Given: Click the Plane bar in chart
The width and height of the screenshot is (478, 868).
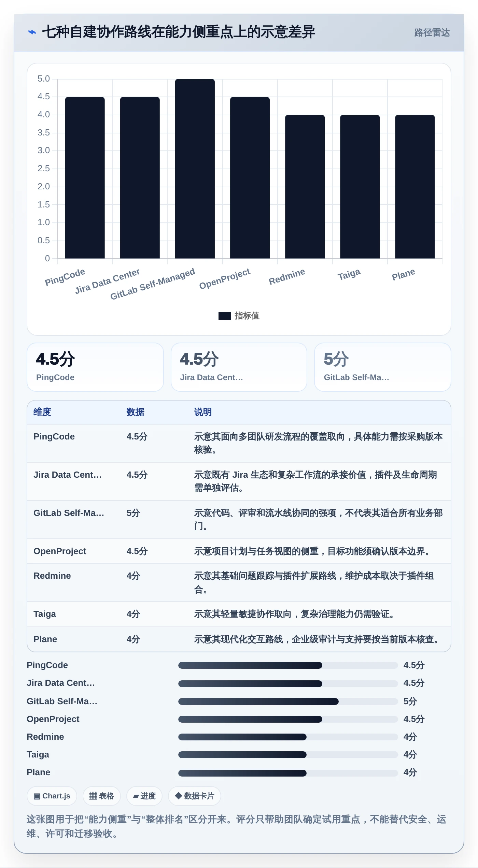Looking at the screenshot, I should pyautogui.click(x=415, y=187).
